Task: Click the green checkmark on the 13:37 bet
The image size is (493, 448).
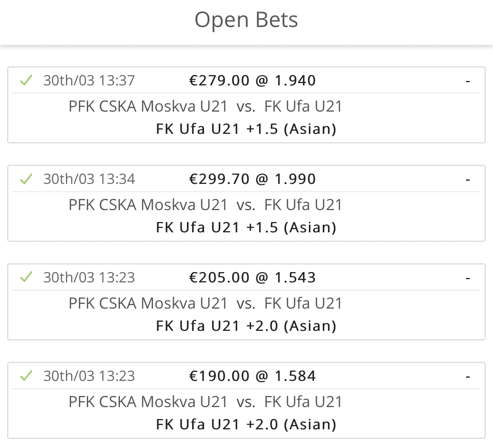Action: 26,80
